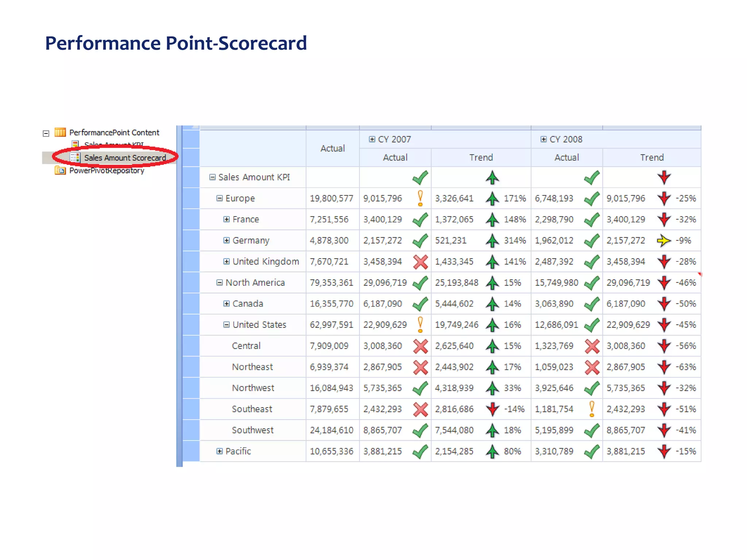Click the CY 2008 Trend column header
Viewport: 747px width, 560px height.
tap(652, 157)
